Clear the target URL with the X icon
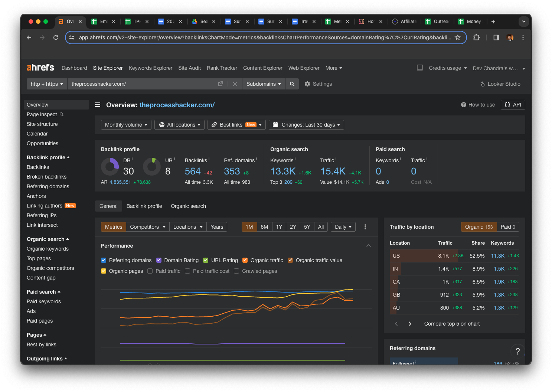The image size is (552, 392). (235, 84)
